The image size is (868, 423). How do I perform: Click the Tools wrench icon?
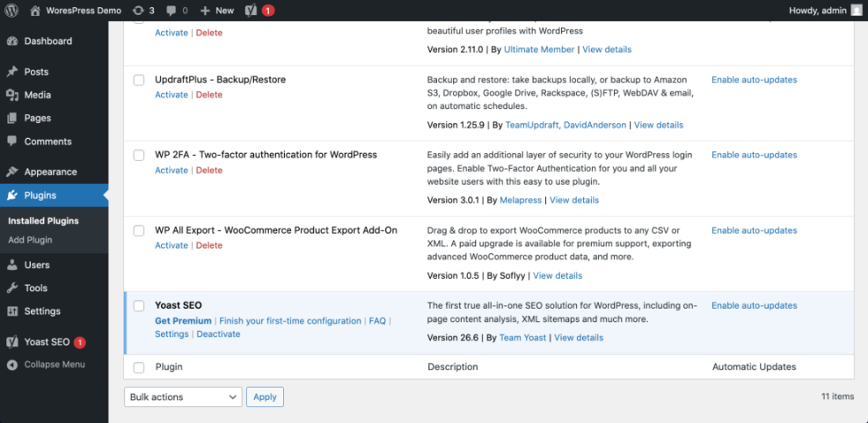coord(12,288)
